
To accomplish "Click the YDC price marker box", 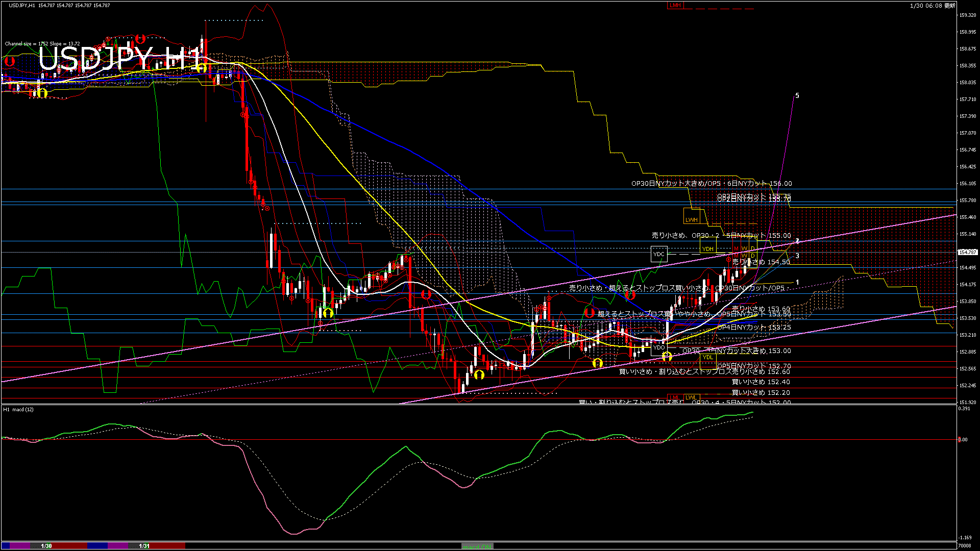I will 659,254.
